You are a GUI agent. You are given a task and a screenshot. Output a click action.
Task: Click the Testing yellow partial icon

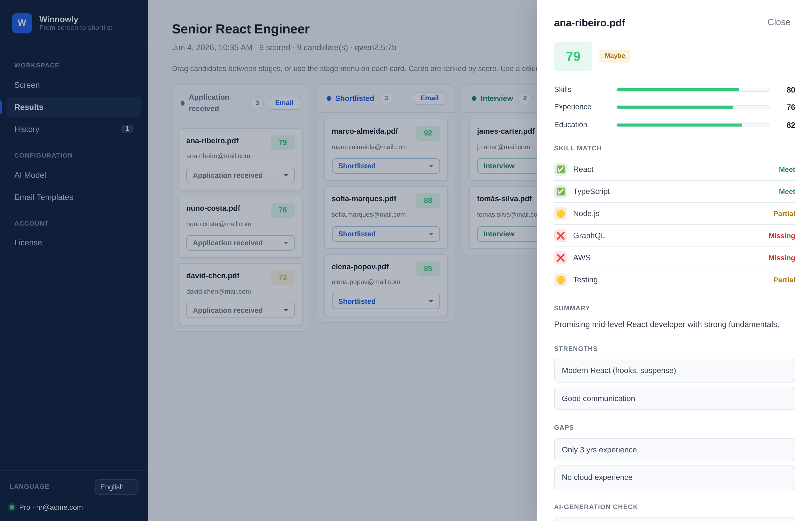[560, 280]
